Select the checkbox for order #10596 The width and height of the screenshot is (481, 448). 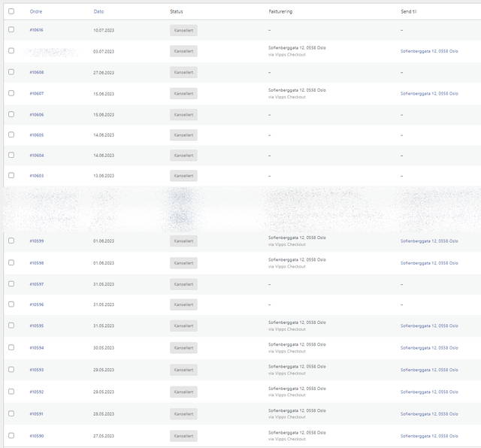(11, 304)
